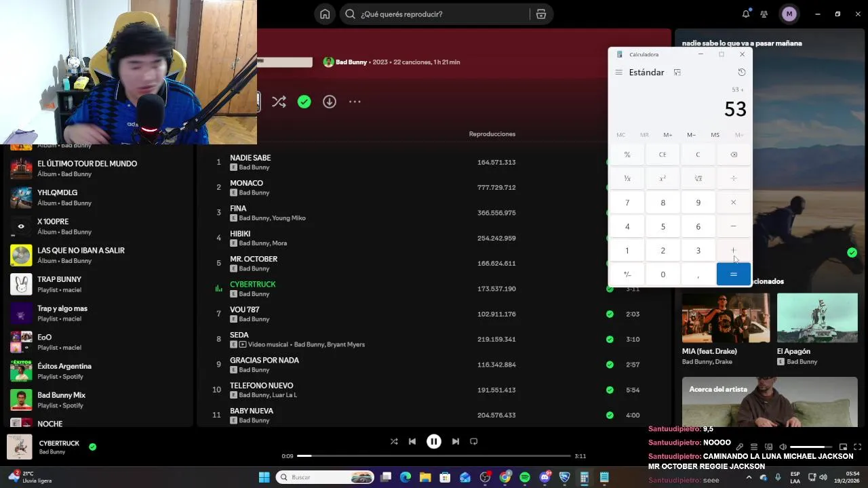The image size is (868, 488).
Task: Open YHLQMDLG album in sidebar
Action: point(98,197)
